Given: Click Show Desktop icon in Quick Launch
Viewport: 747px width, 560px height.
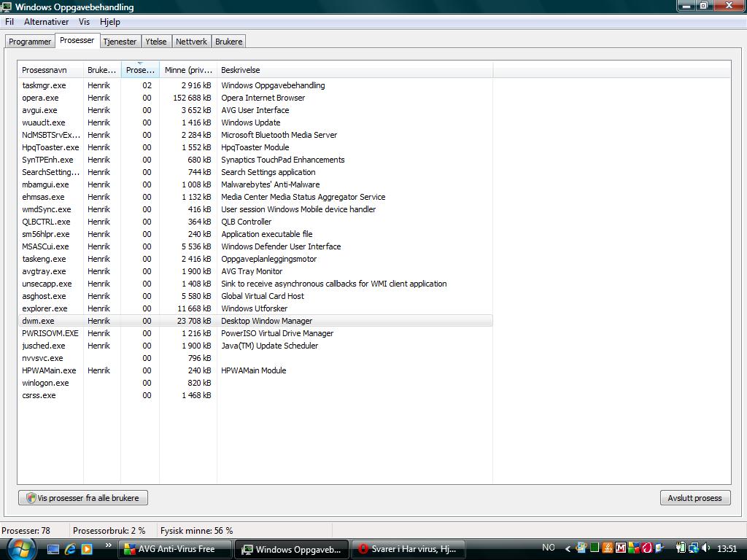Looking at the screenshot, I should (53, 549).
